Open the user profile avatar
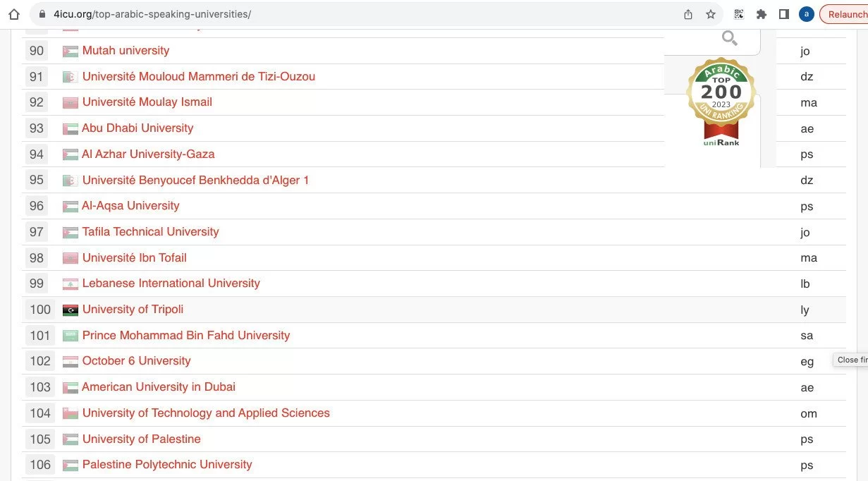Image resolution: width=868 pixels, height=481 pixels. [x=806, y=14]
